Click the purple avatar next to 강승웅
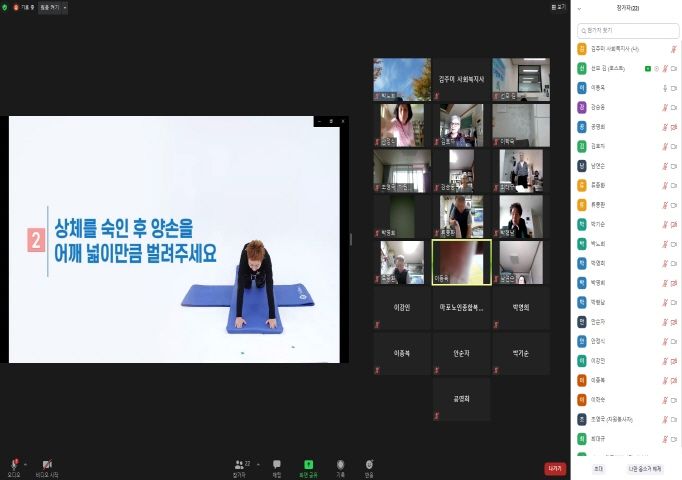This screenshot has width=682, height=480. pyautogui.click(x=582, y=107)
